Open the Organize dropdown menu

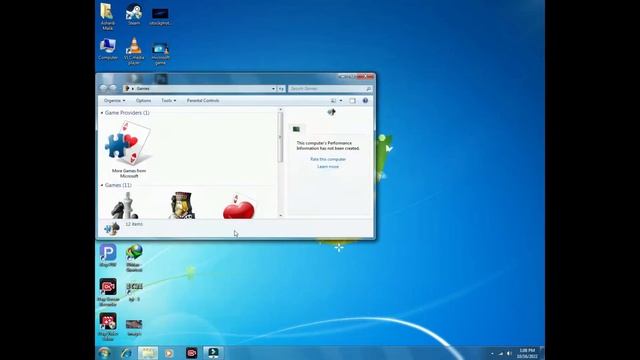coord(114,100)
